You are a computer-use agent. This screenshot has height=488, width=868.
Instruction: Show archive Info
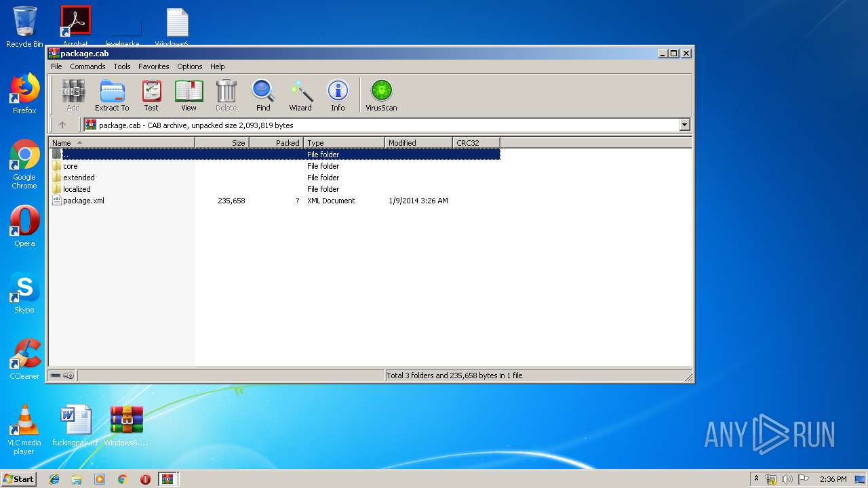tap(338, 95)
